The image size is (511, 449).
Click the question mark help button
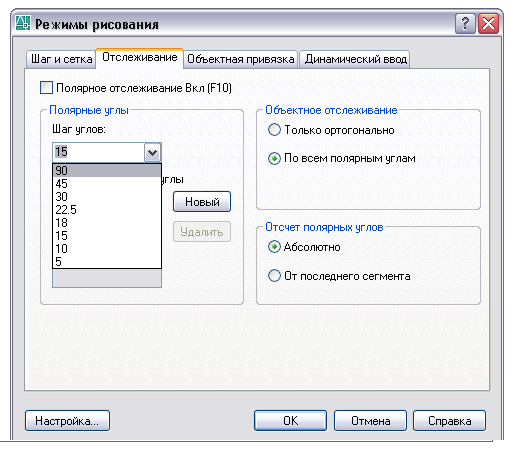tap(465, 24)
